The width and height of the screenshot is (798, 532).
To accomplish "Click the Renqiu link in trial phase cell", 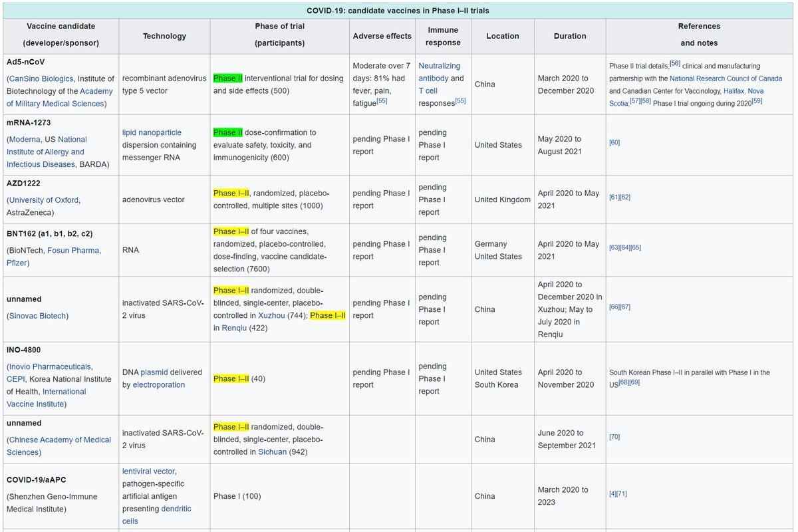I will pyautogui.click(x=234, y=329).
